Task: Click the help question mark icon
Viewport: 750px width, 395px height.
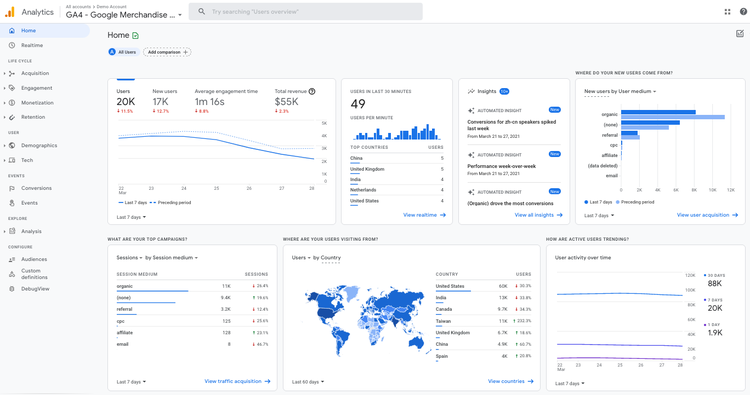Action: (743, 11)
